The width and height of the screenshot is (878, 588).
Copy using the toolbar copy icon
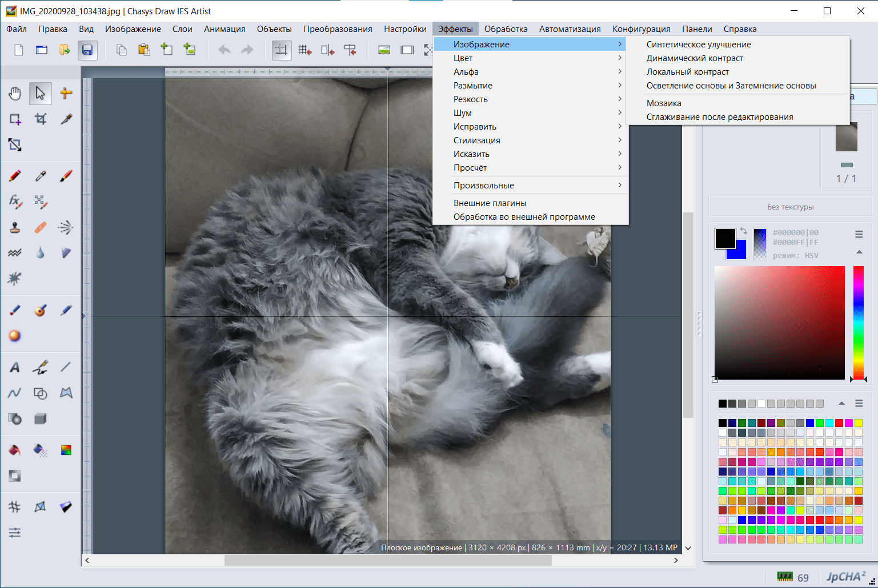122,50
